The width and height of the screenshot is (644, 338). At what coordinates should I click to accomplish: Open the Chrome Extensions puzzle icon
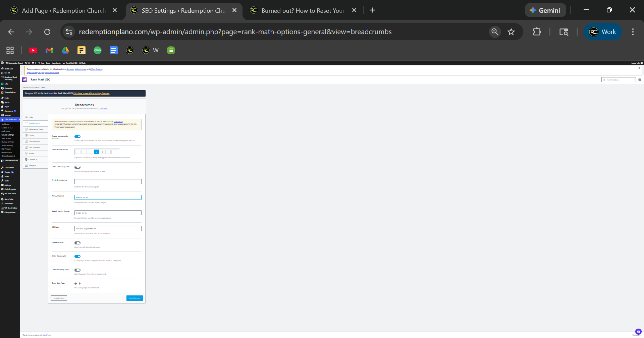pos(537,32)
